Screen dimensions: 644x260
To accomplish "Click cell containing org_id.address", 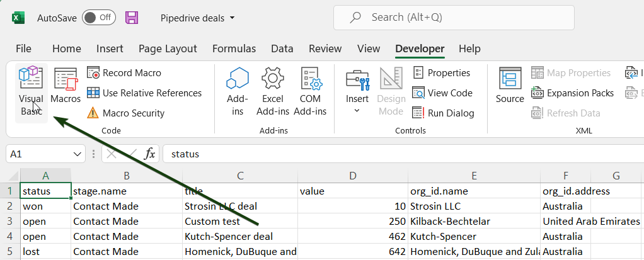I will 566,191.
